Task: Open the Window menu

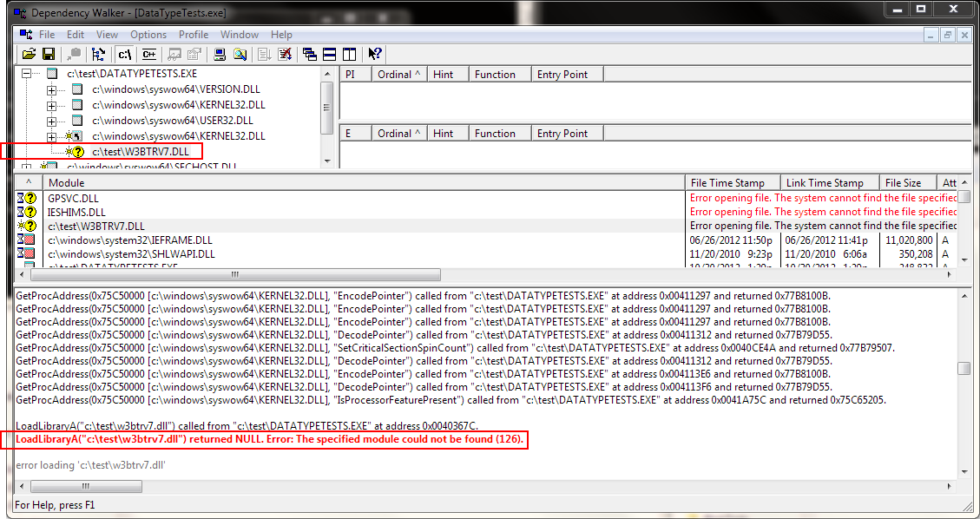Action: point(240,35)
